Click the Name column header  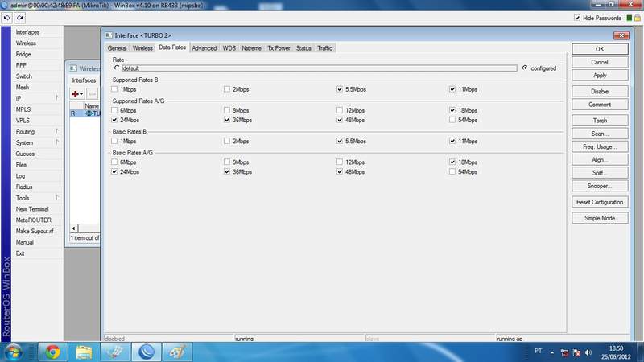[92, 106]
